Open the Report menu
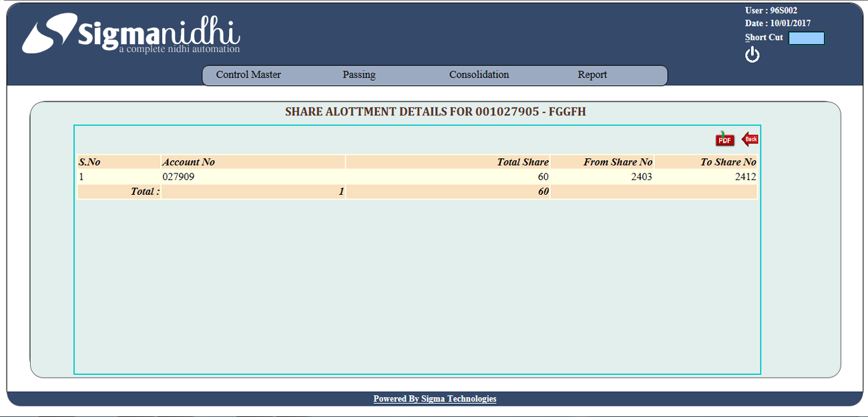 (x=592, y=75)
